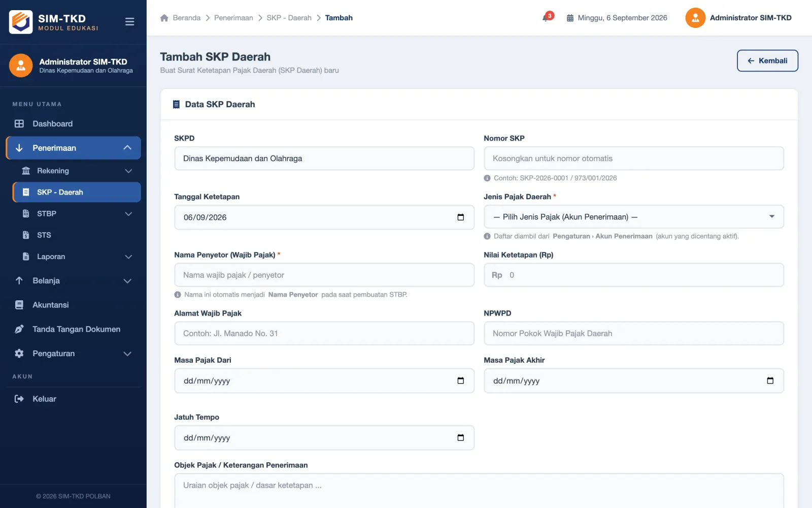This screenshot has height=508, width=812.
Task: Open calendar picker for Masa Pajak Dari
Action: tap(461, 381)
